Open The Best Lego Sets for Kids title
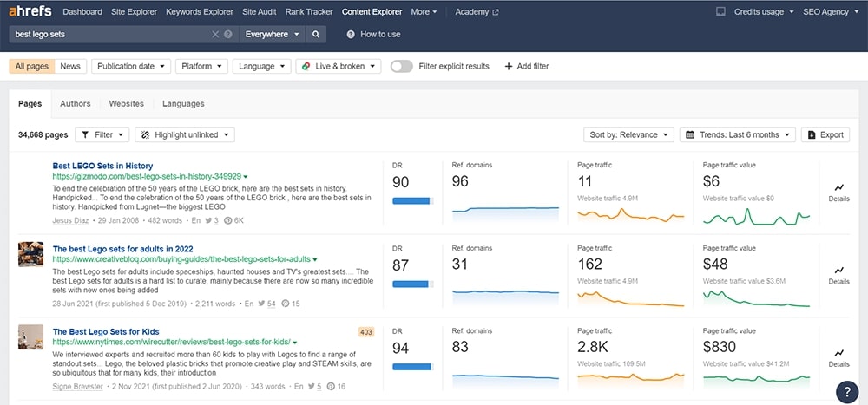Image resolution: width=868 pixels, height=405 pixels. 106,332
